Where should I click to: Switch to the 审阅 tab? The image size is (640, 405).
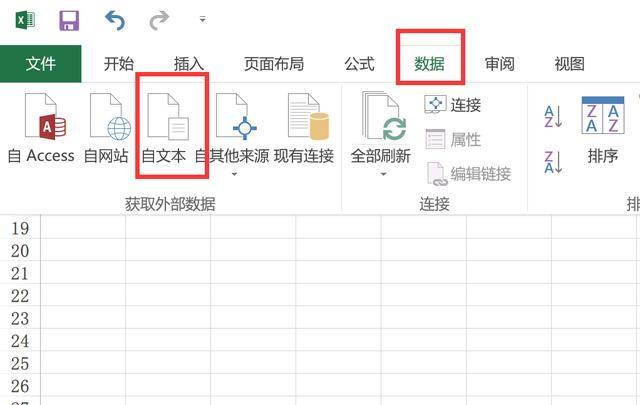[x=500, y=64]
